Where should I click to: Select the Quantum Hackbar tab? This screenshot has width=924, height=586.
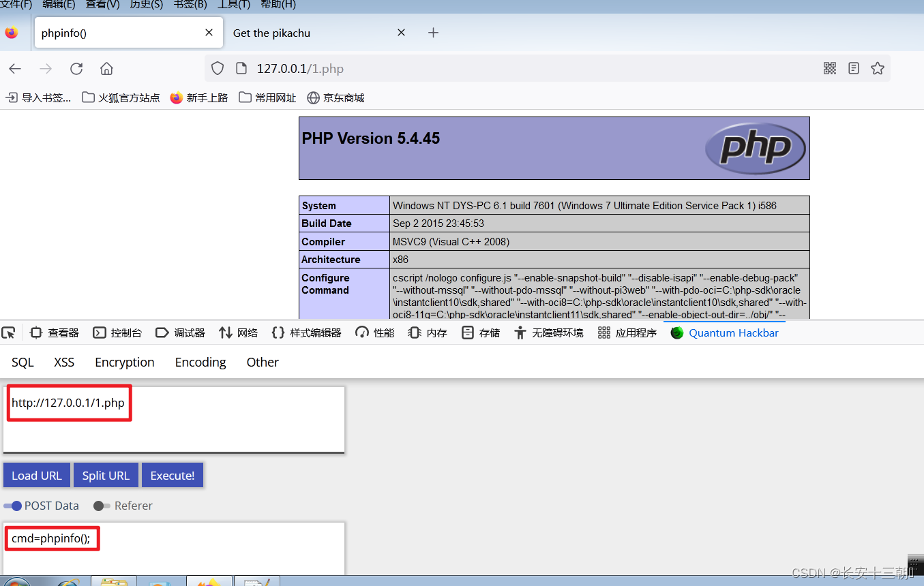[x=725, y=333]
